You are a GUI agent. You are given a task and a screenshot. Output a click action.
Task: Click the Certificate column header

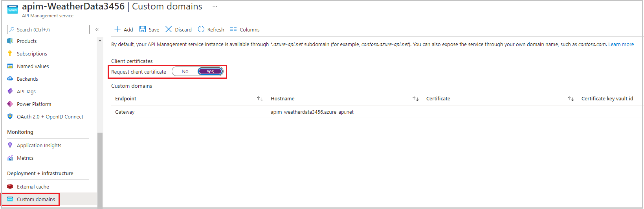(x=438, y=98)
